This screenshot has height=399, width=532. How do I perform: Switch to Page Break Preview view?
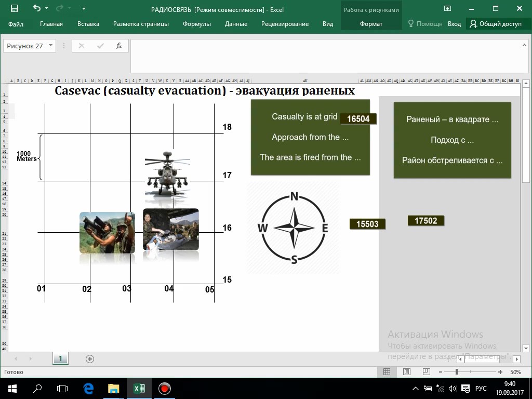click(427, 372)
